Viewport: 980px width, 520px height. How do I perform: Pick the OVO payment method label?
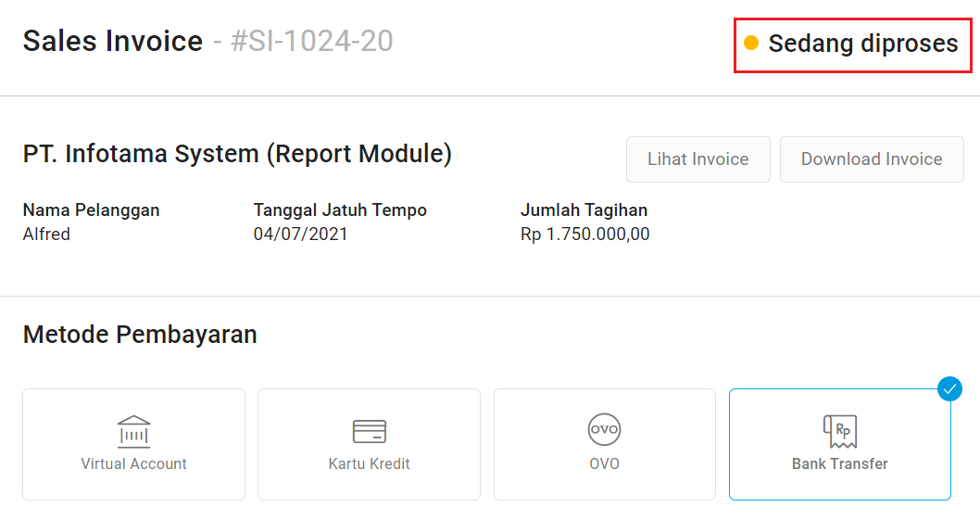tap(604, 463)
